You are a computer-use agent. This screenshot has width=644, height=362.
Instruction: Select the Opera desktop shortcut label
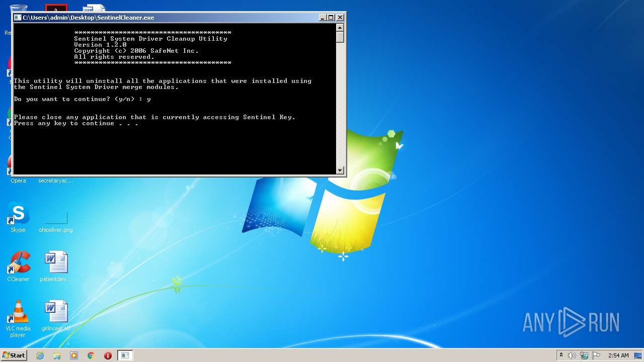[x=18, y=180]
